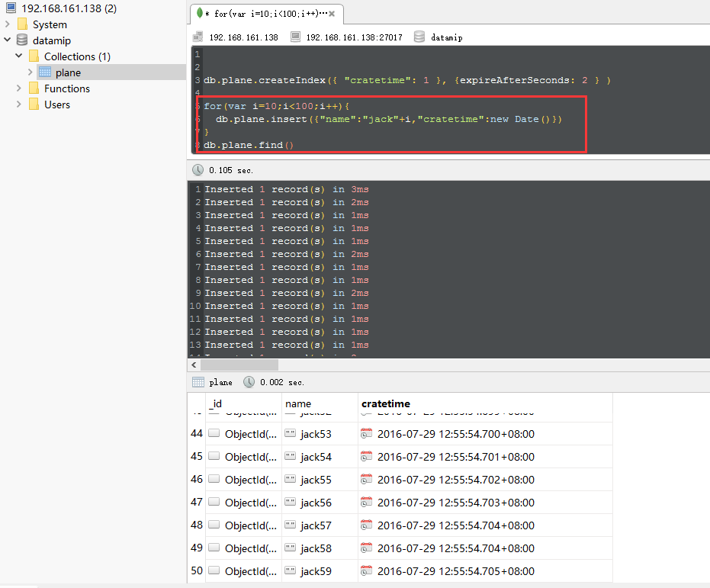710x588 pixels.
Task: Select the 192.168.161.138 (2) connection node
Action: [69, 8]
